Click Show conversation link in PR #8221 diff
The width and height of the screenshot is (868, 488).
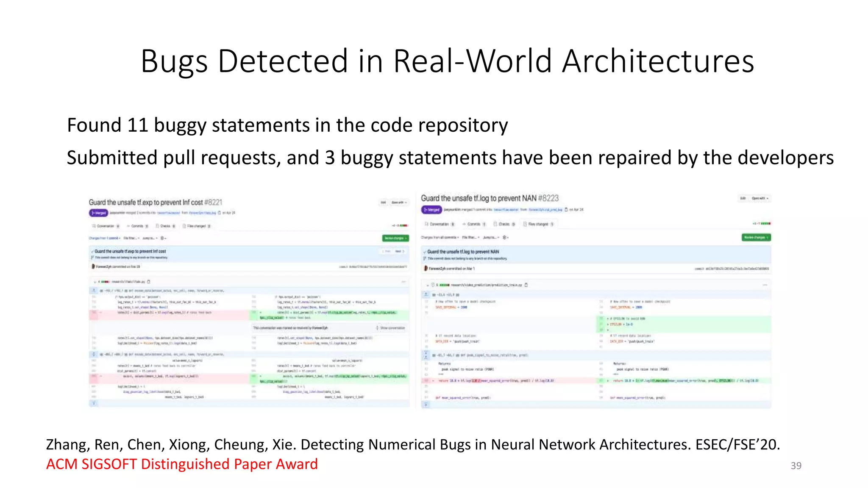click(391, 328)
